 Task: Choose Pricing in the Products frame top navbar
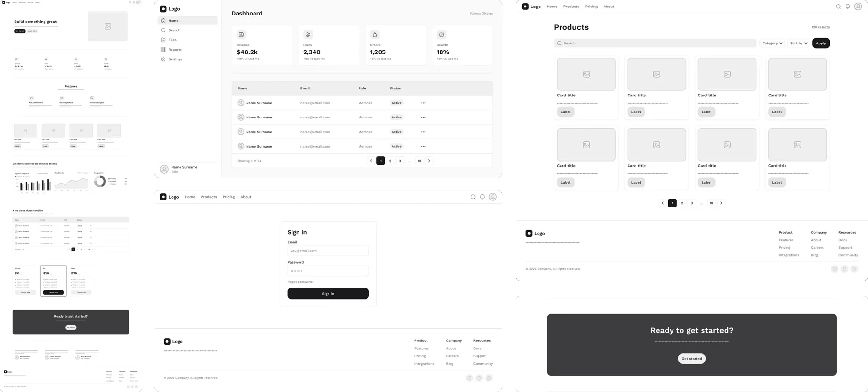(591, 7)
